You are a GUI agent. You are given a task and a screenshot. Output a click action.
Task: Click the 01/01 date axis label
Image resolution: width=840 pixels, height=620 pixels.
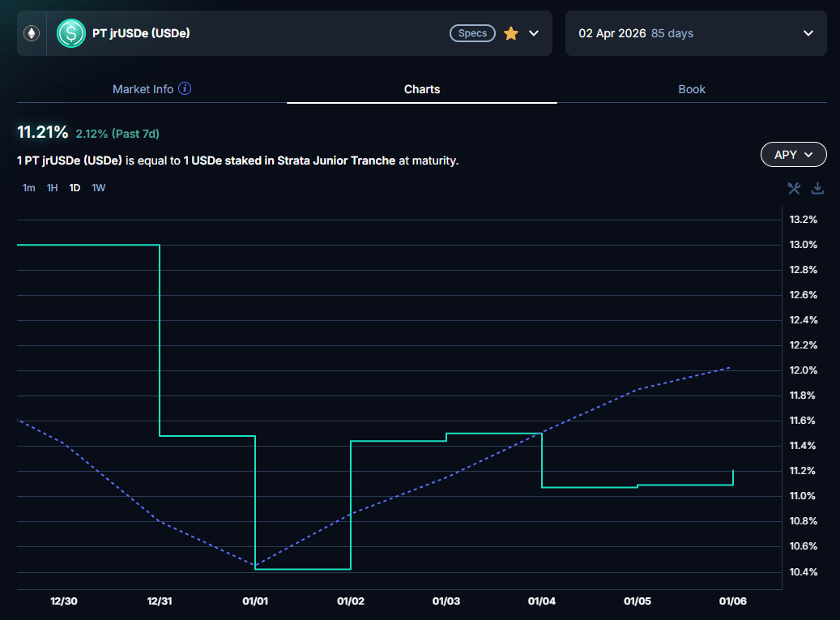[x=255, y=601]
